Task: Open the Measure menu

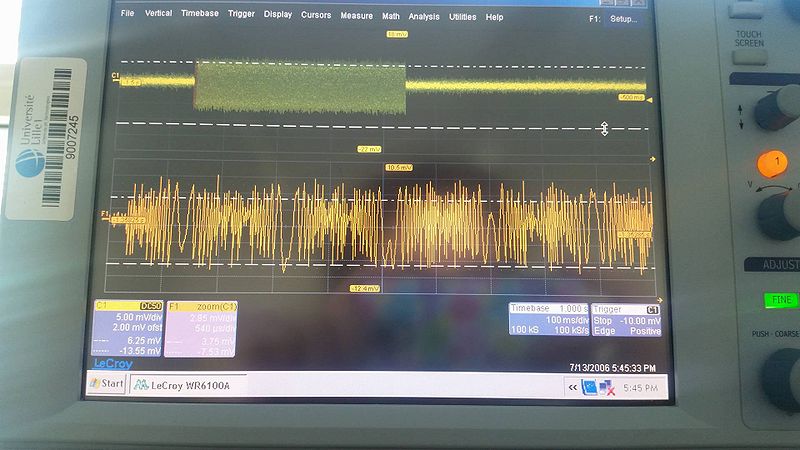Action: [356, 15]
